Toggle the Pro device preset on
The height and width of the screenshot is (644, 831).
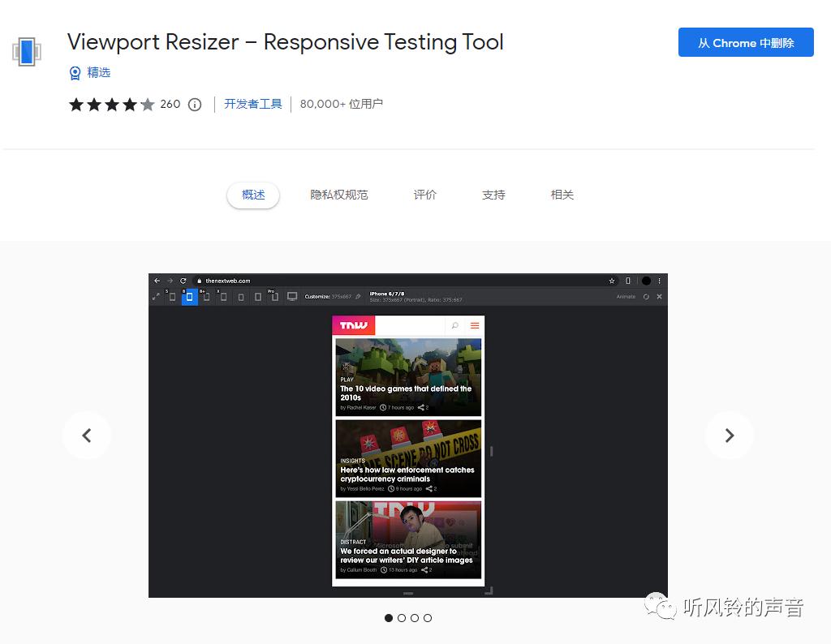point(273,295)
